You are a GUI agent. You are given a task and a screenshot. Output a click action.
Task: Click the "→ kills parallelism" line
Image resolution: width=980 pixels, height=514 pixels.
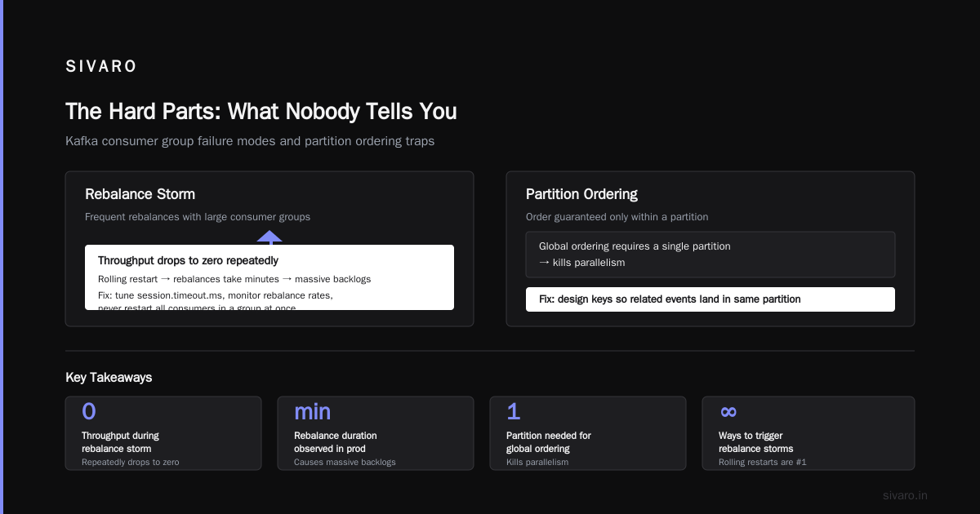pyautogui.click(x=581, y=263)
